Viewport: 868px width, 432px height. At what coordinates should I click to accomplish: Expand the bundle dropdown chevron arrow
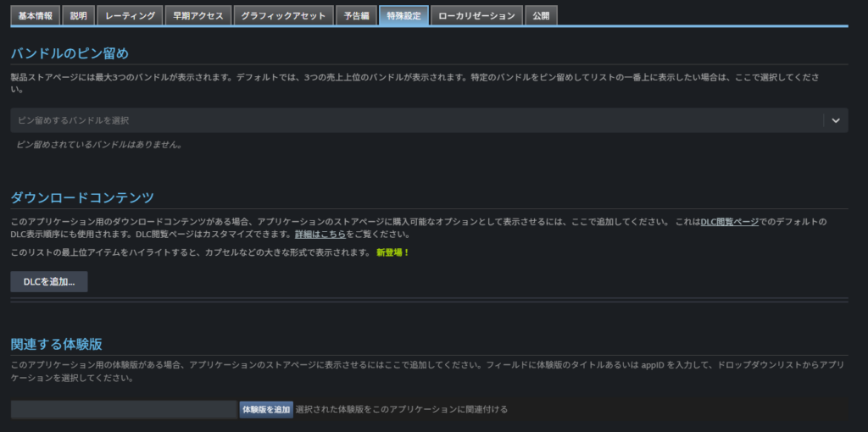point(835,120)
